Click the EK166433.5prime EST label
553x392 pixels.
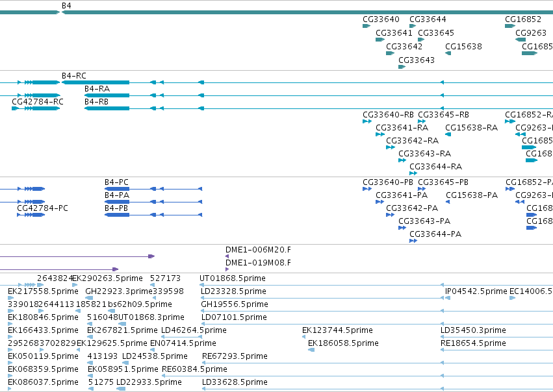(43, 330)
